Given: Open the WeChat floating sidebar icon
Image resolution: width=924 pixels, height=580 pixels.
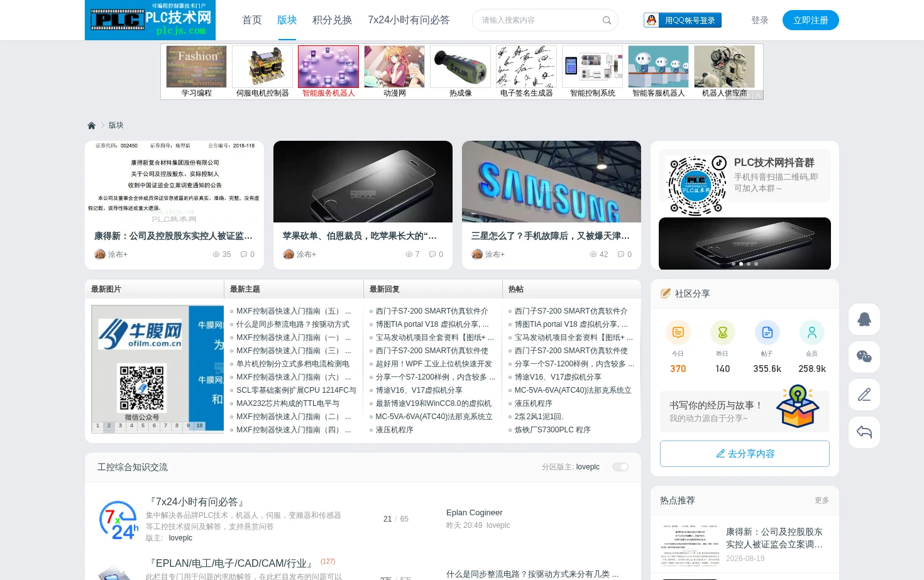Looking at the screenshot, I should (864, 357).
